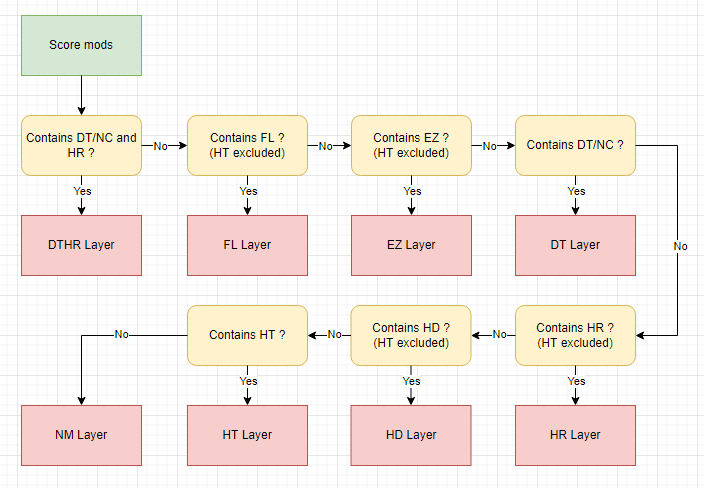Click the 'No' label leading to NM Layer

[122, 335]
